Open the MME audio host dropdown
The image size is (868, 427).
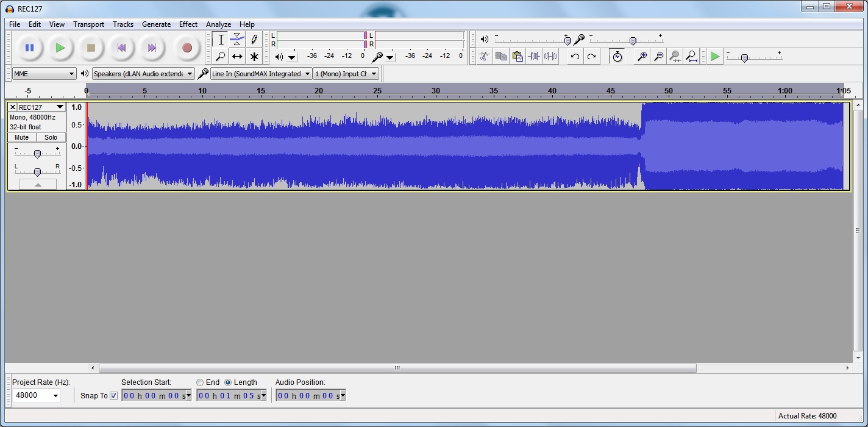tap(44, 74)
